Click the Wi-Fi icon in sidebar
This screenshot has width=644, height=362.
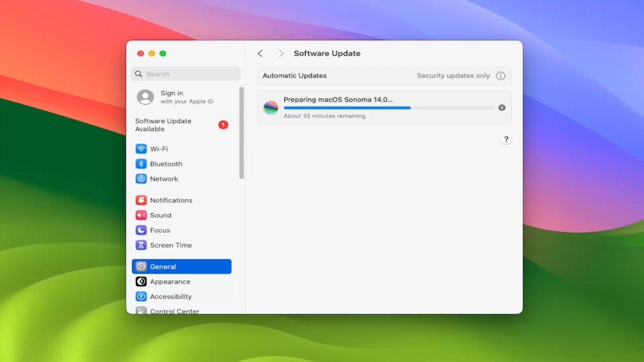[x=141, y=149]
